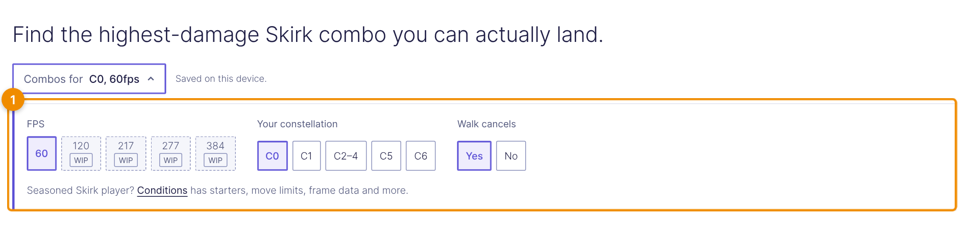Set constellation to C5
Image resolution: width=980 pixels, height=228 pixels.
point(386,156)
